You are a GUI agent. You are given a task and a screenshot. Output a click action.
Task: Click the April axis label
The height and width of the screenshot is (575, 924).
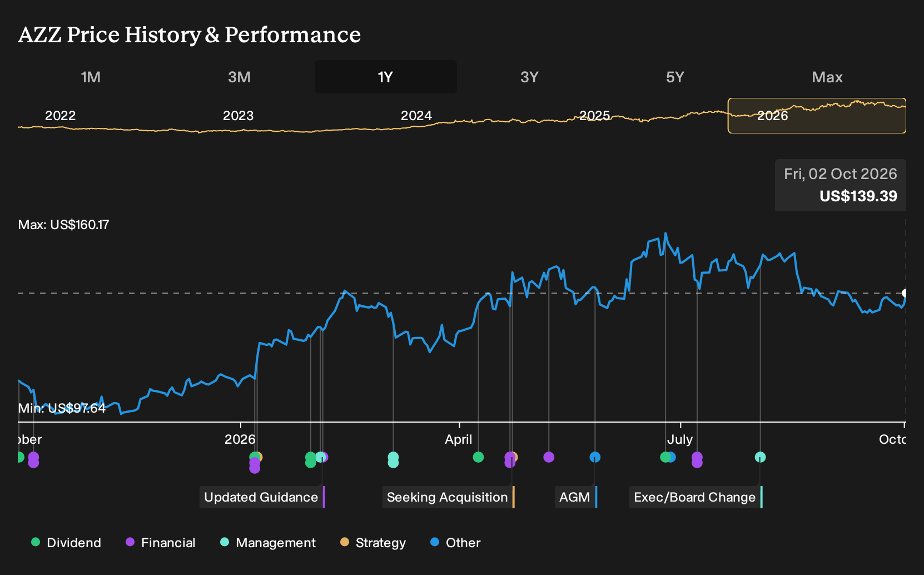[459, 439]
